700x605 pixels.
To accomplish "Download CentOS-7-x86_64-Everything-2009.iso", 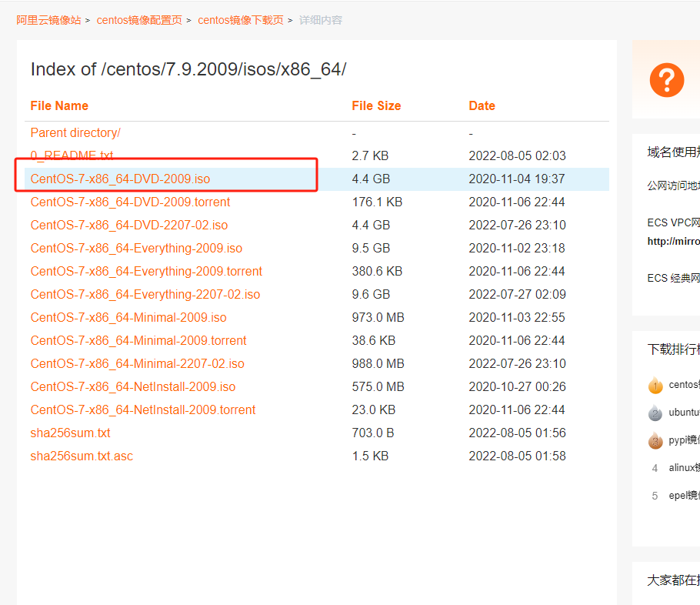I will [136, 248].
